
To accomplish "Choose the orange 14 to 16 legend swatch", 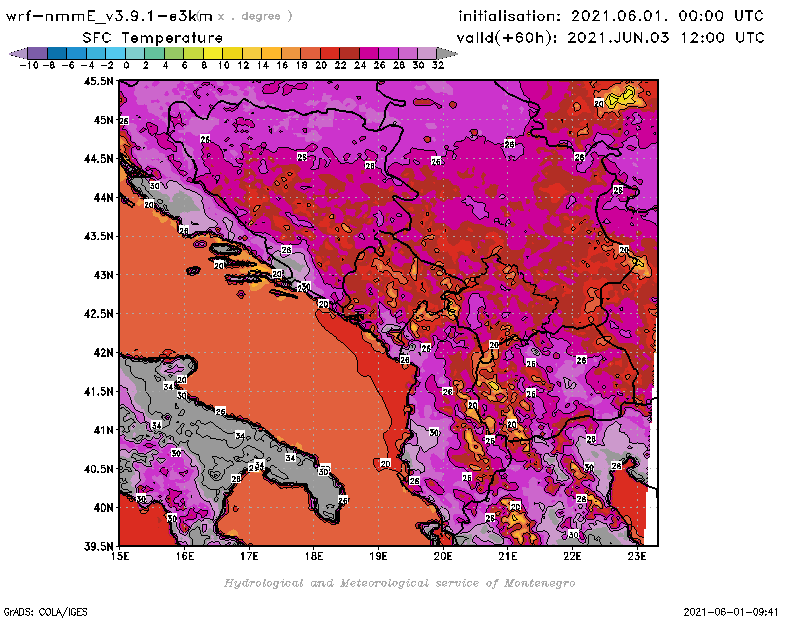I will click(271, 53).
